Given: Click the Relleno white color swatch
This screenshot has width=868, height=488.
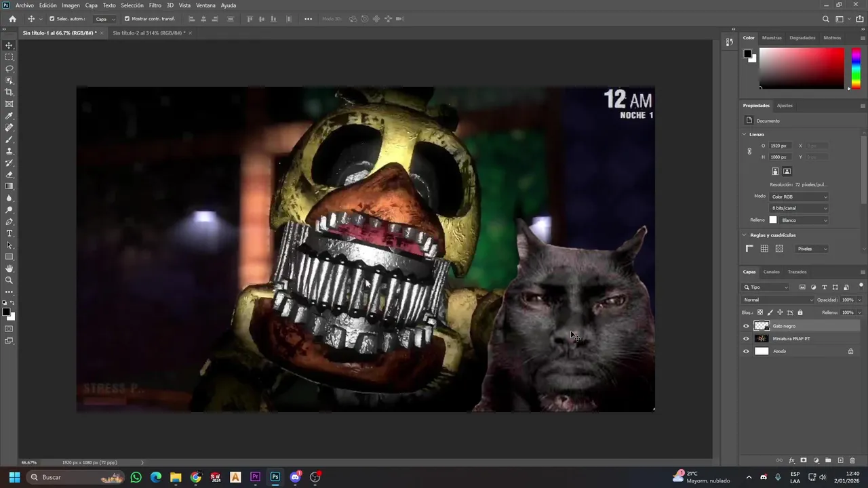Looking at the screenshot, I should click(x=772, y=220).
